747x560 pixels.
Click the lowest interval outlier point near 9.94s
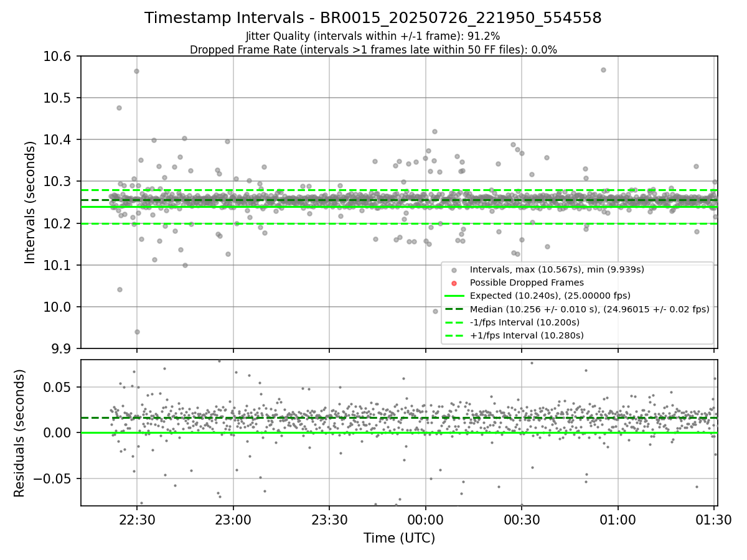(x=137, y=332)
